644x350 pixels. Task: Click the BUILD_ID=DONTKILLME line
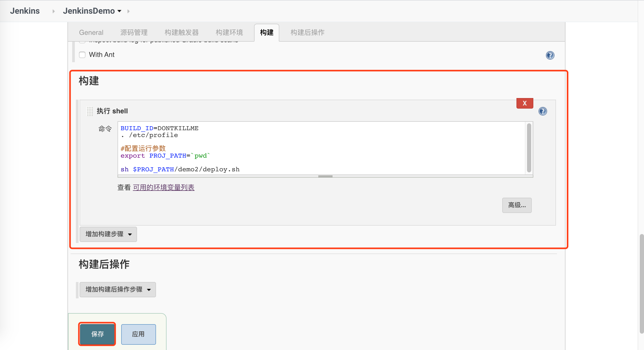click(159, 128)
